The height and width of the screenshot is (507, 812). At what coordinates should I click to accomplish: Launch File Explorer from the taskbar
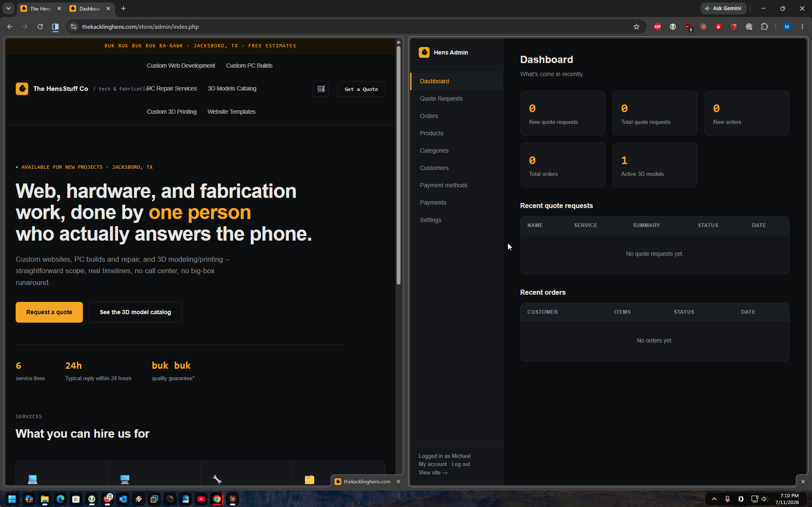44,499
